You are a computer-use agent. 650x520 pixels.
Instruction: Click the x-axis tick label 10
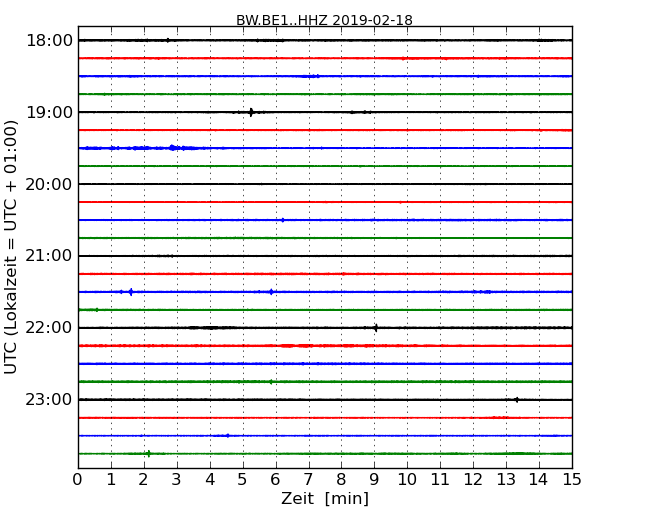pyautogui.click(x=407, y=480)
